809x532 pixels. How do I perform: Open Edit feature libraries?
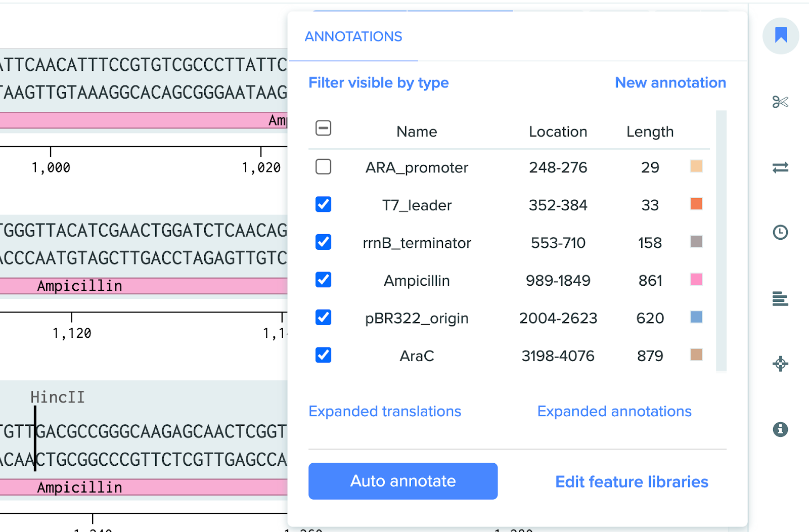[632, 482]
